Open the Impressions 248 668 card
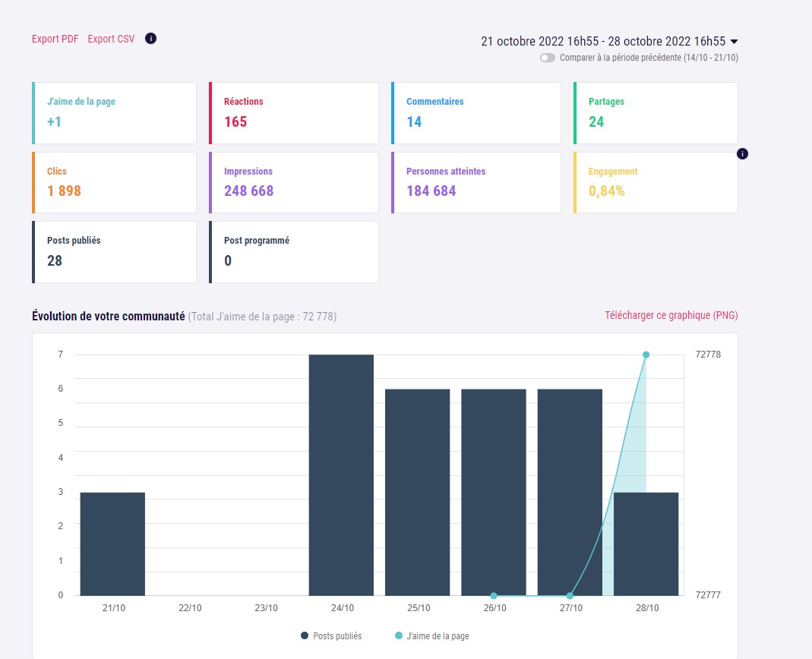 294,182
